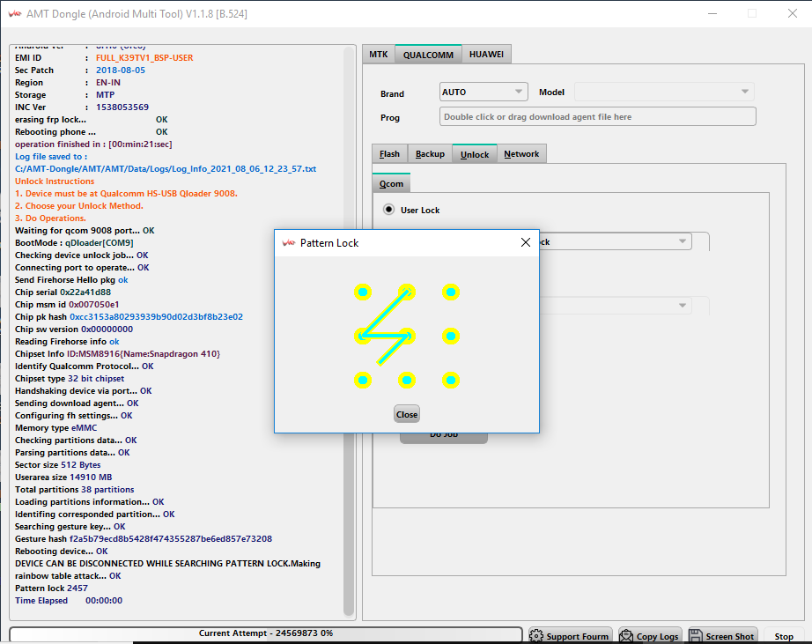Image resolution: width=812 pixels, height=644 pixels.
Task: Click the Screen Shot button label
Action: tap(730, 636)
